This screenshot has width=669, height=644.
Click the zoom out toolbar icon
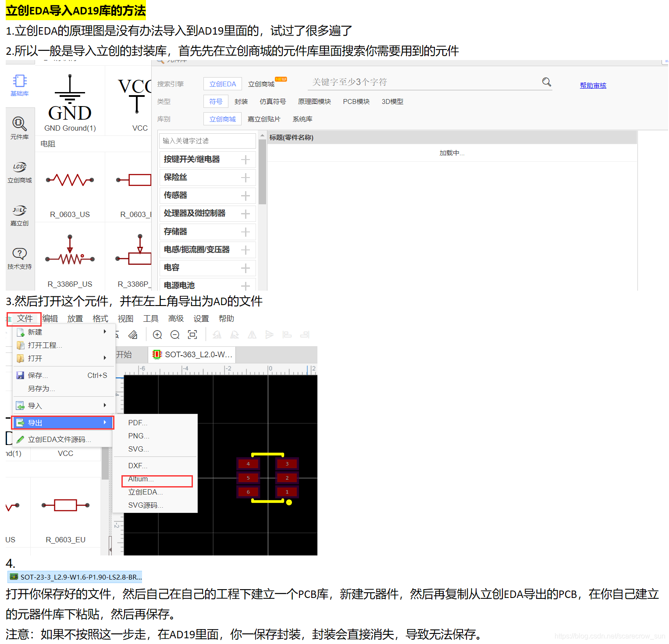coord(175,335)
